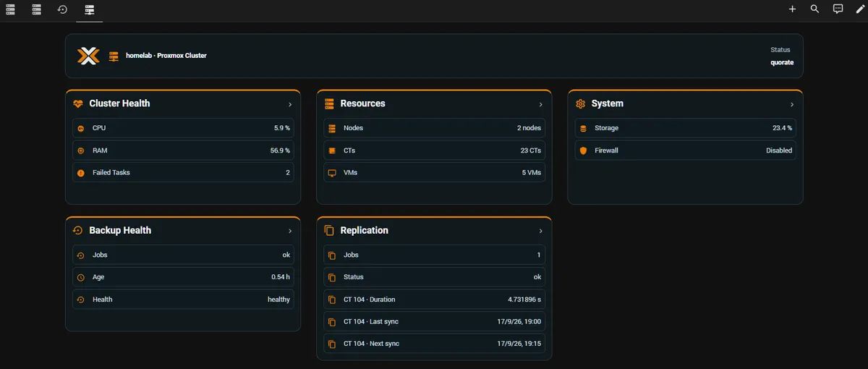
Task: Click the Health row icon
Action: point(80,300)
